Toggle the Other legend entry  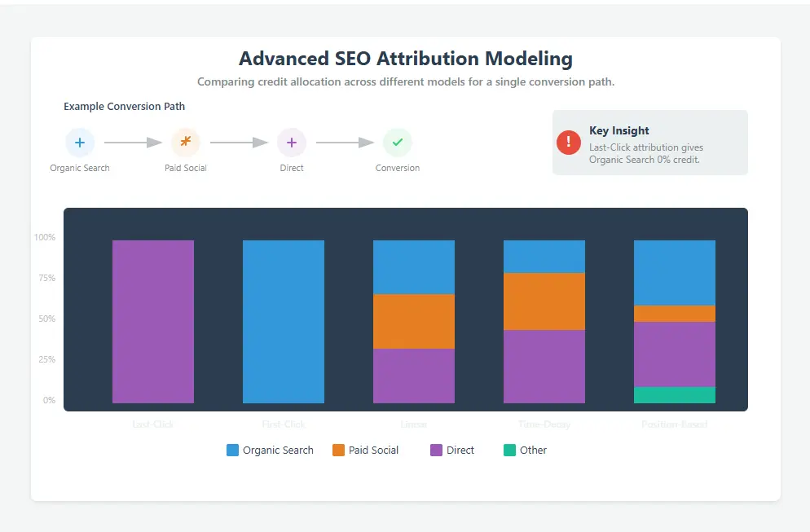(x=525, y=450)
